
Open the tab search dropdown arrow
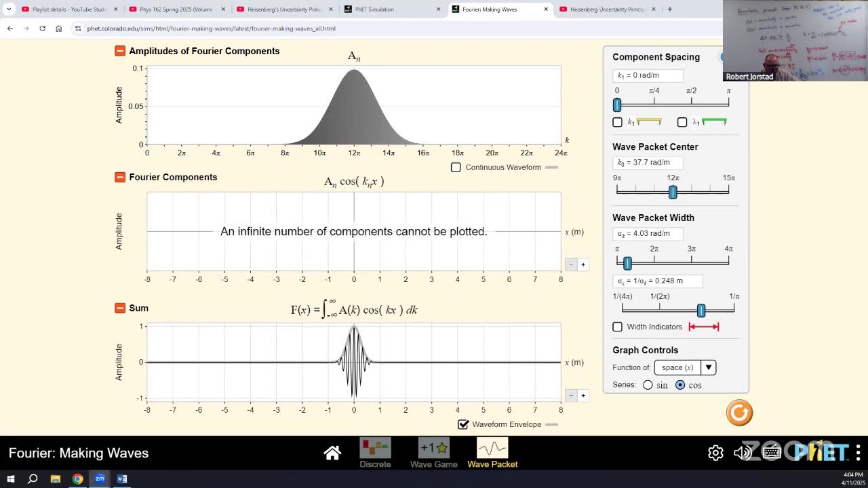[x=8, y=9]
